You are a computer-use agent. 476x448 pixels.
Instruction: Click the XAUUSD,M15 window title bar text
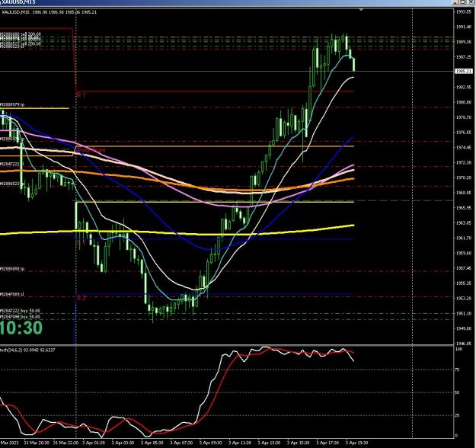pos(18,2)
